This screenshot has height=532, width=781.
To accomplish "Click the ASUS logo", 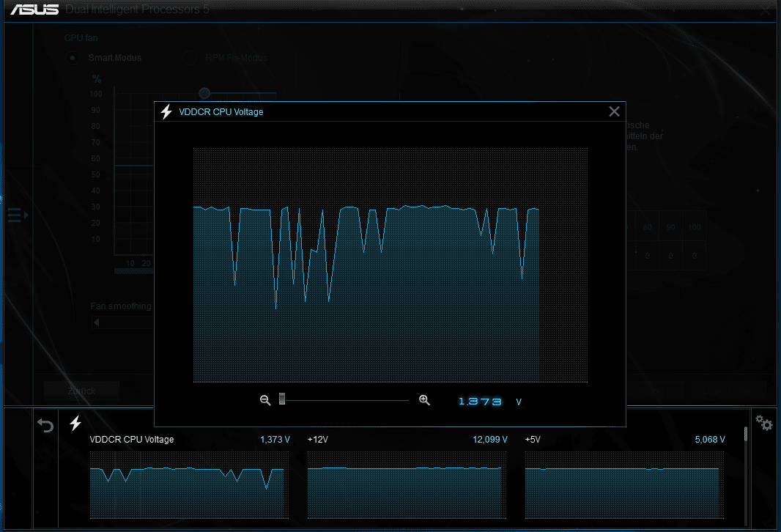I will point(35,10).
